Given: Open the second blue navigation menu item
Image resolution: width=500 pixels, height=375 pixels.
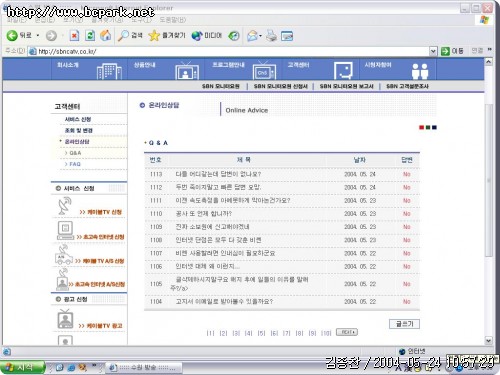Looking at the screenshot, I should pos(145,65).
